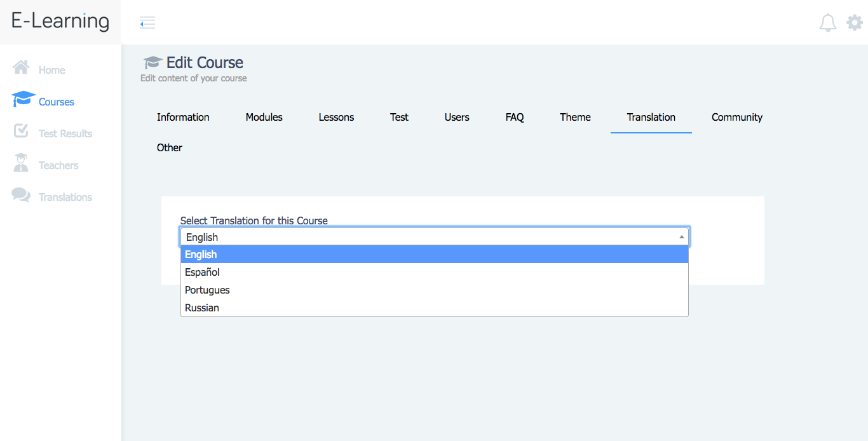Choose Russian from the dropdown list
868x441 pixels.
435,308
